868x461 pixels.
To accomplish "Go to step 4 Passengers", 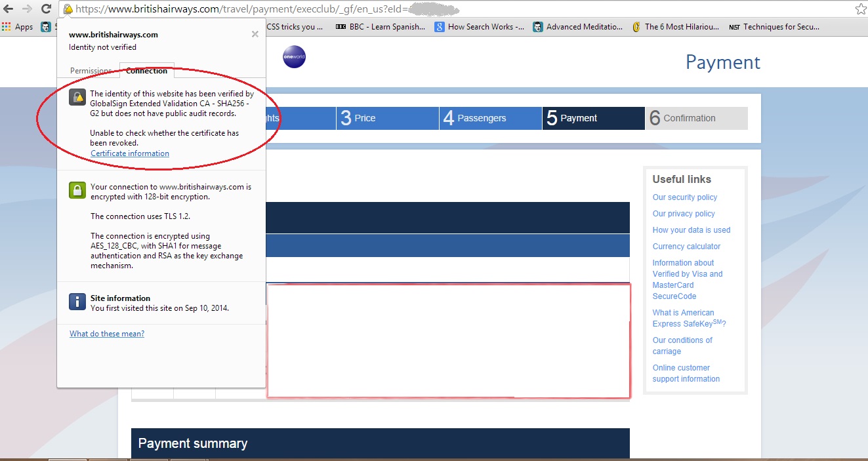I will pos(491,118).
